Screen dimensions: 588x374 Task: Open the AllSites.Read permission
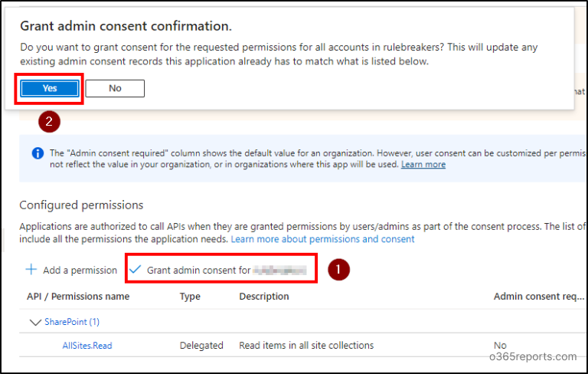[87, 346]
